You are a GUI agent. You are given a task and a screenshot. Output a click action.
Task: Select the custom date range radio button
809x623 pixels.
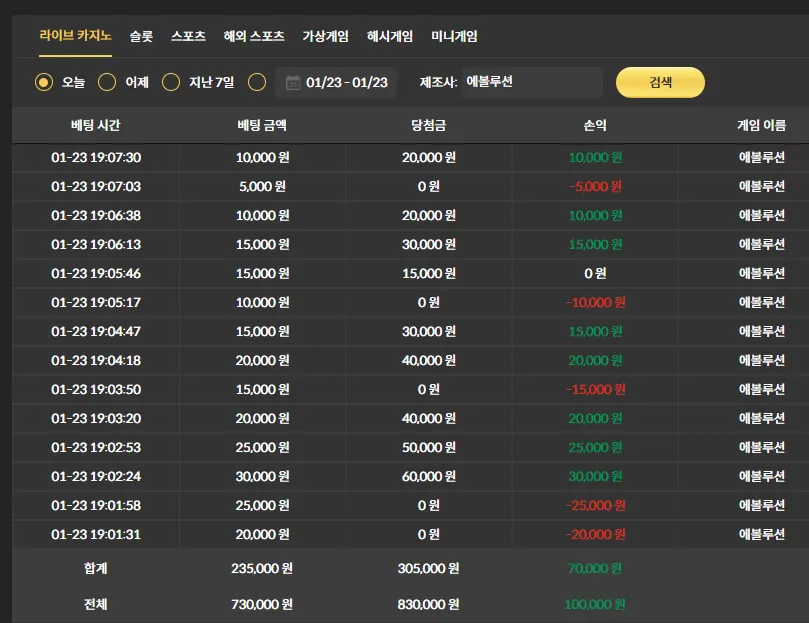pyautogui.click(x=257, y=82)
